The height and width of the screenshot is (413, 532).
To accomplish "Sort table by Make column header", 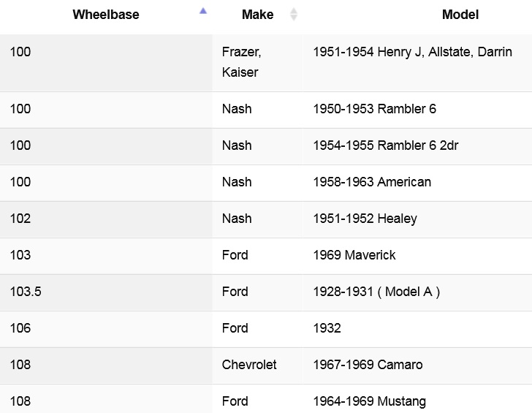I will (x=257, y=15).
